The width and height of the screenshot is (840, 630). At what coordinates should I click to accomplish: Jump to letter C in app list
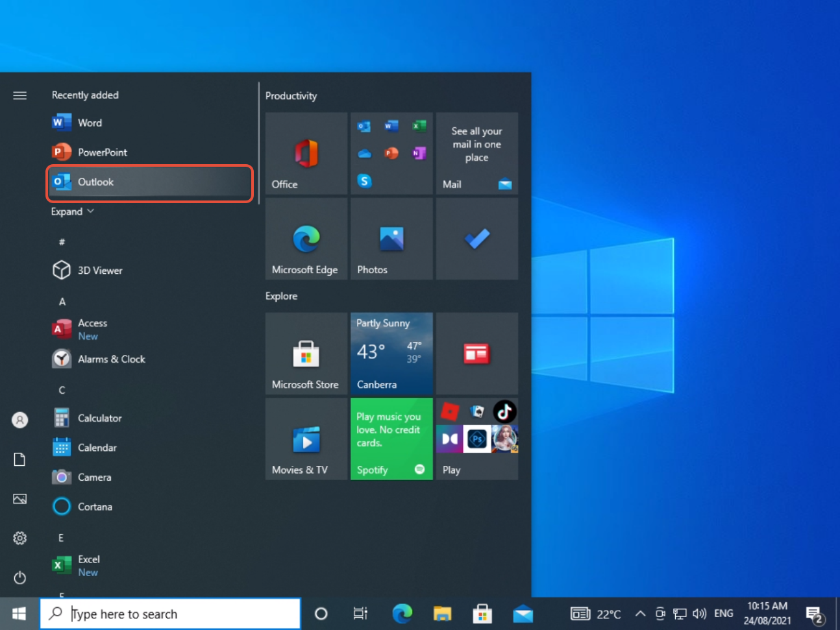tap(62, 390)
